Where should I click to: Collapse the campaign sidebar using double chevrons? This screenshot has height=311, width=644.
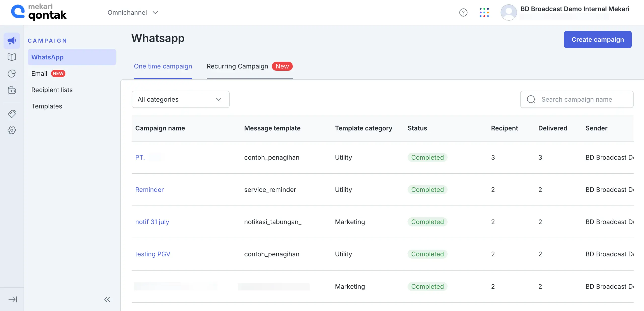point(107,299)
